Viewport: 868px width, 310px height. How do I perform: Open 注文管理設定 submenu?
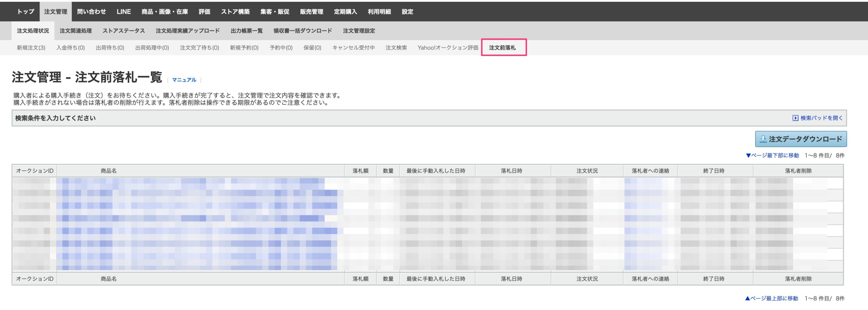point(359,31)
